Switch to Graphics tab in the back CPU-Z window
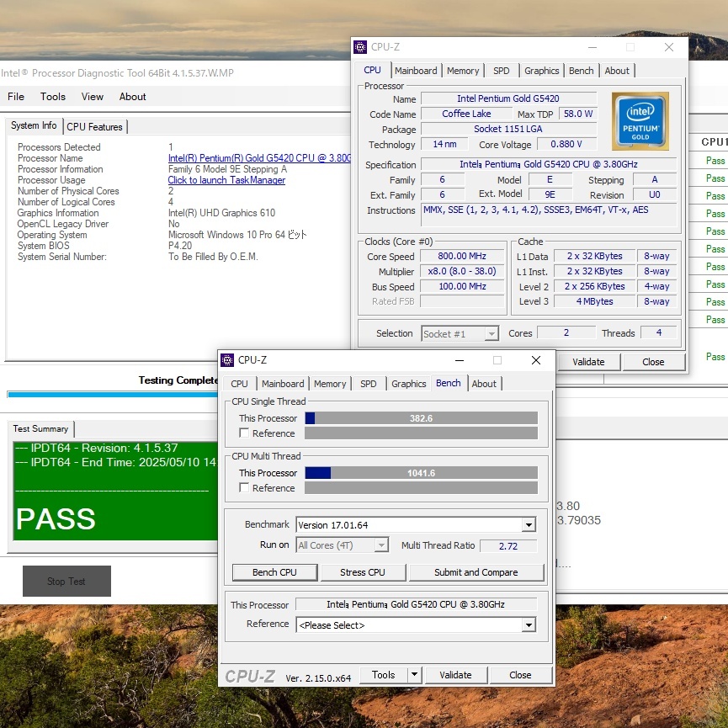 pyautogui.click(x=541, y=71)
